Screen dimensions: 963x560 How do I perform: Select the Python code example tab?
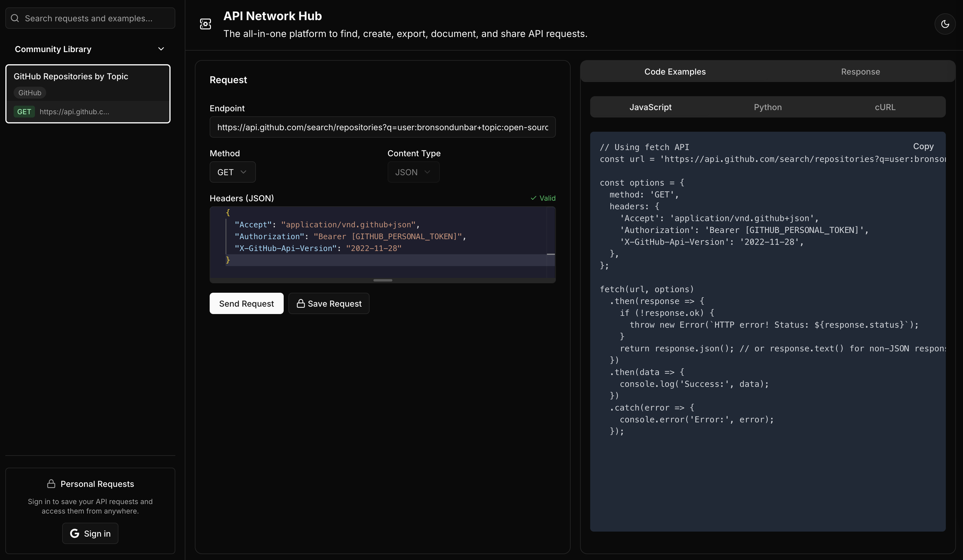tap(767, 107)
